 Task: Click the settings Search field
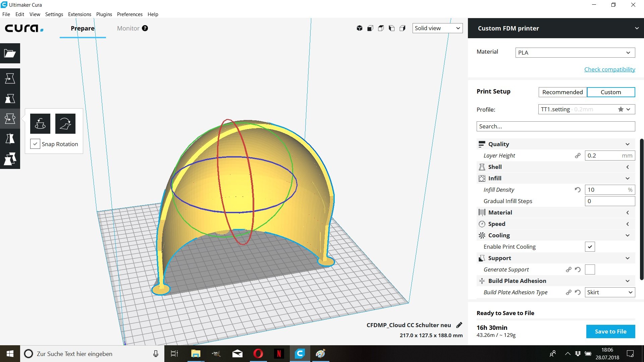(556, 126)
